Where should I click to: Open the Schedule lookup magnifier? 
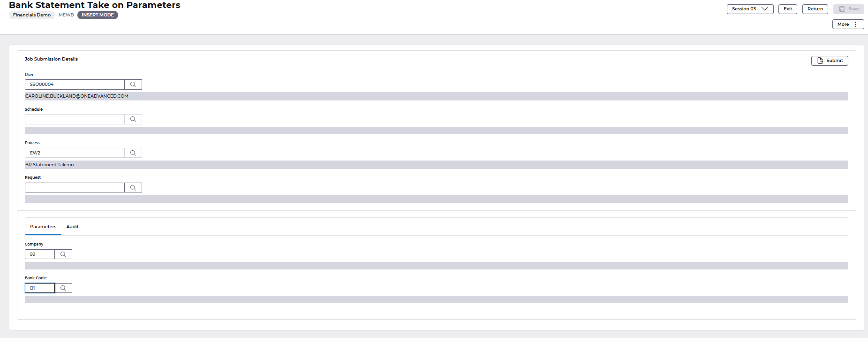pyautogui.click(x=133, y=119)
